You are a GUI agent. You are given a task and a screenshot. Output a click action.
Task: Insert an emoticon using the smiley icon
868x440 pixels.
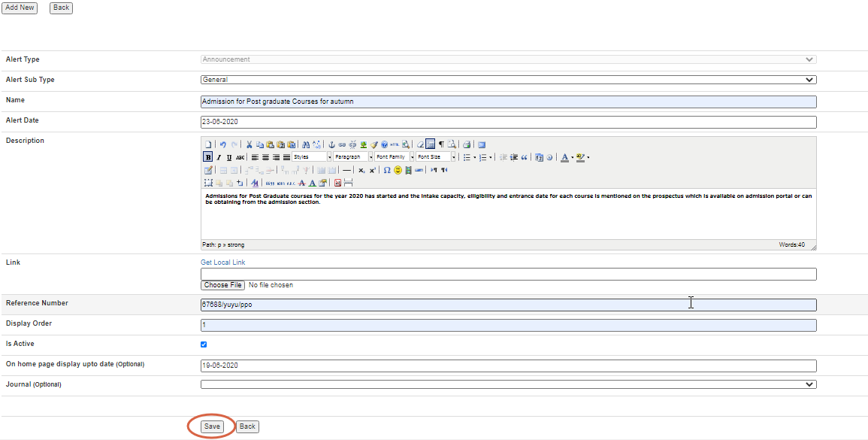coord(398,170)
